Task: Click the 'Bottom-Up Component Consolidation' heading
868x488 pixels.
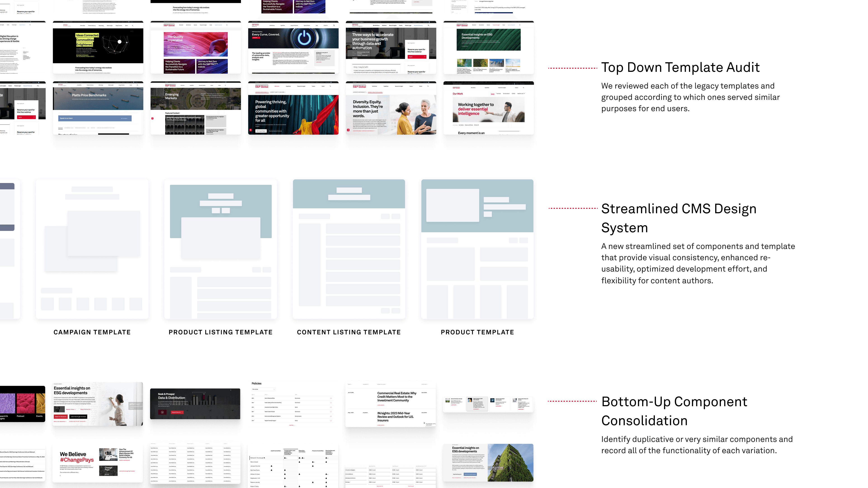Action: click(674, 411)
